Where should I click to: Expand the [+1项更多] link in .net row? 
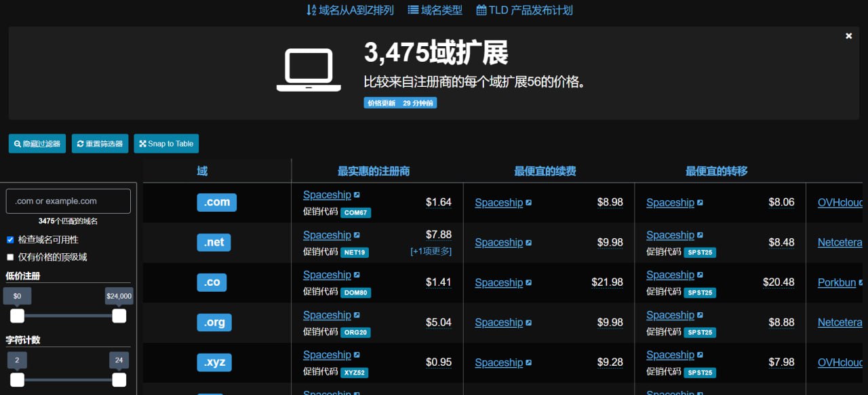(x=431, y=251)
